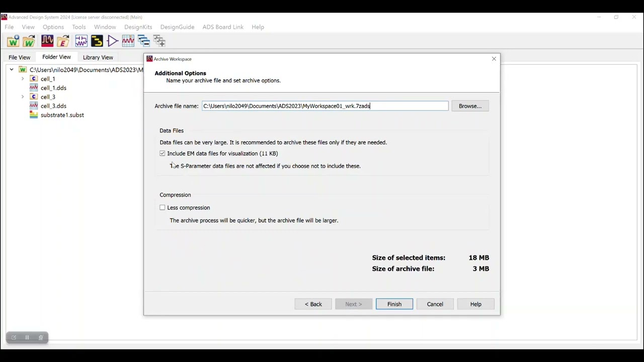Select the cell_3 tree row label

point(48,97)
